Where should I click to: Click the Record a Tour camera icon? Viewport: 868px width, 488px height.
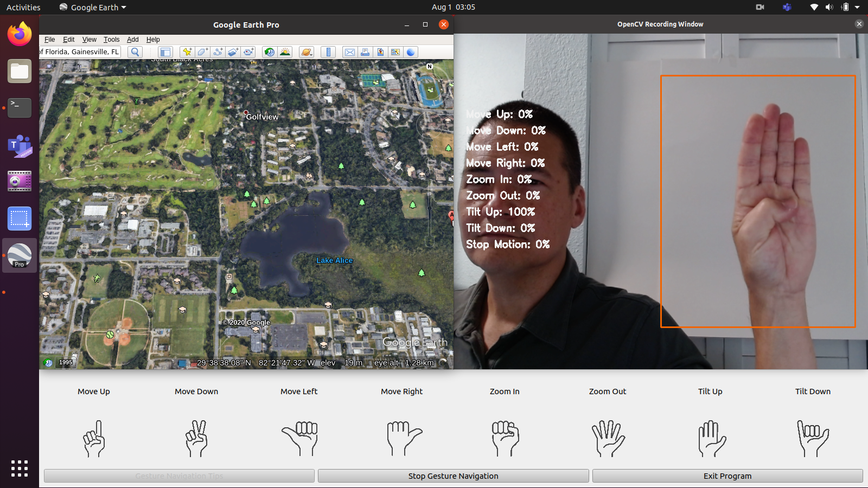[x=248, y=52]
